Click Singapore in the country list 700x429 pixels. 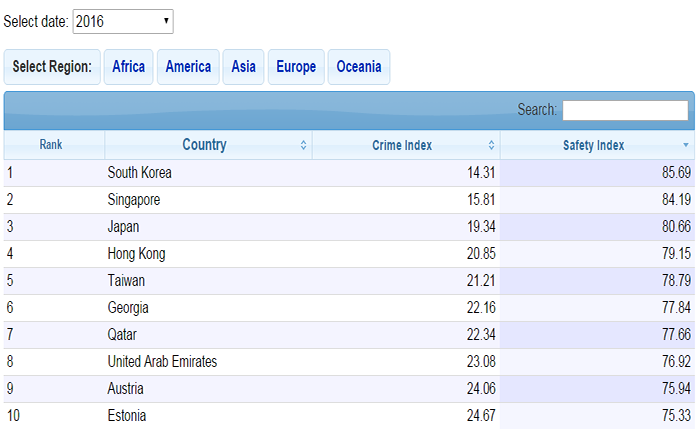[133, 200]
